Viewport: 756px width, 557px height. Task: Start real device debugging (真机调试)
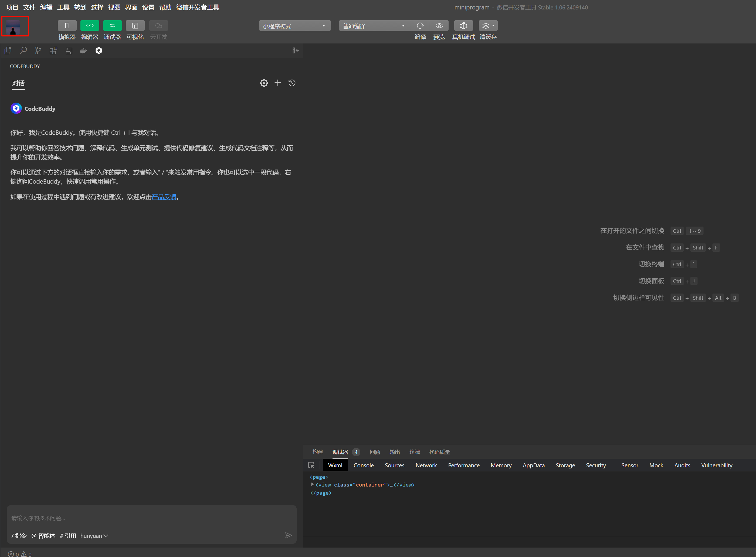[x=463, y=26]
